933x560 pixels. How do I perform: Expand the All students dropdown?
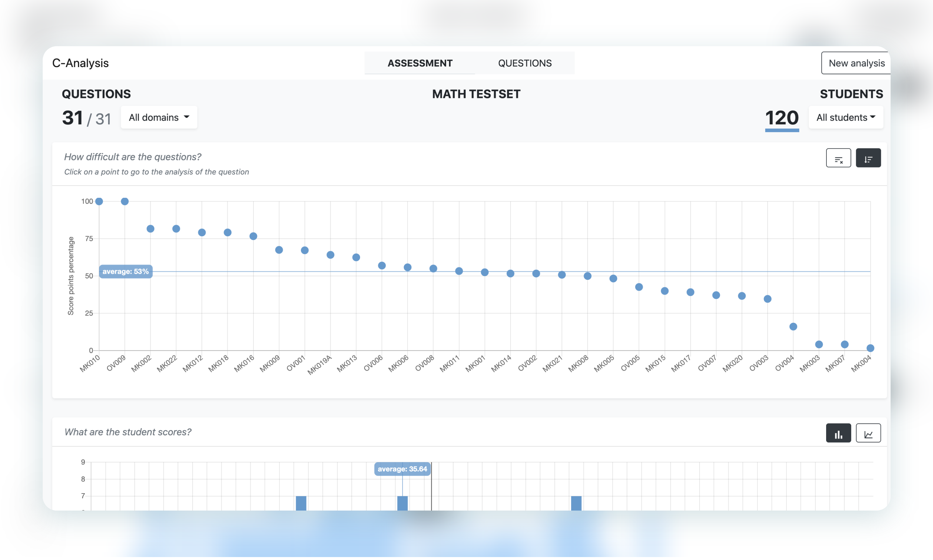pos(846,117)
